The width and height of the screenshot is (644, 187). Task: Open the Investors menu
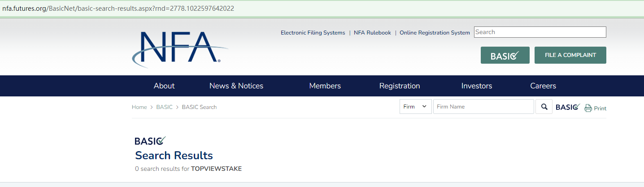click(x=476, y=86)
